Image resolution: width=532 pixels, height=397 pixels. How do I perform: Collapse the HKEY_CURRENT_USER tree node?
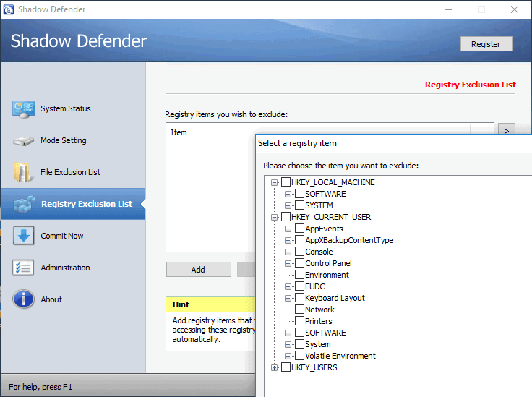click(x=274, y=217)
